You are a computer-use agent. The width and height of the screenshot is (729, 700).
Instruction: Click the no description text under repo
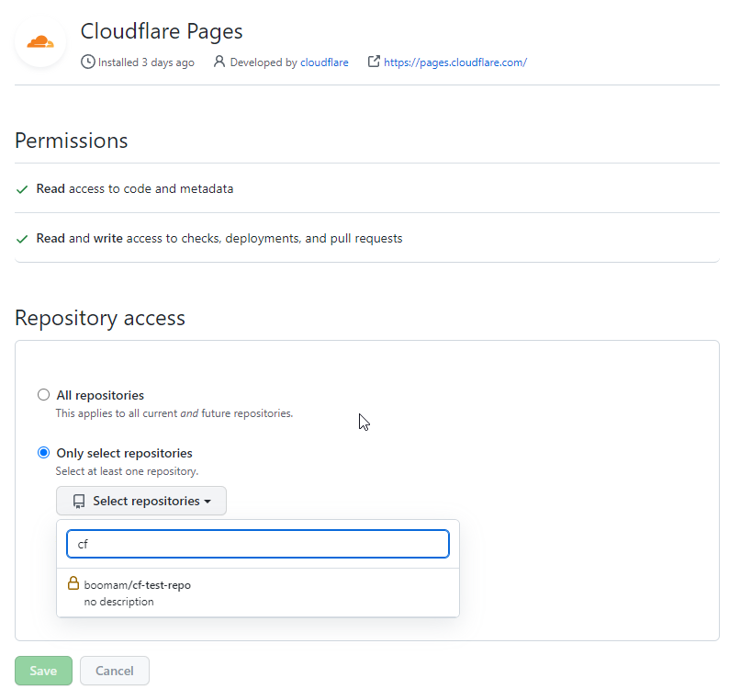coord(118,602)
